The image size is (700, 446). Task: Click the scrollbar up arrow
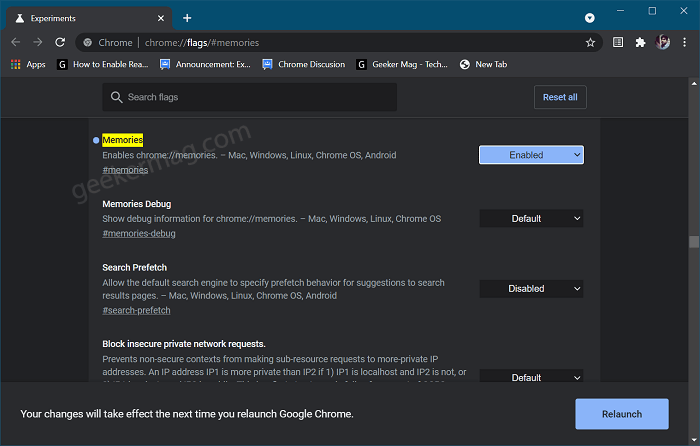pos(694,83)
